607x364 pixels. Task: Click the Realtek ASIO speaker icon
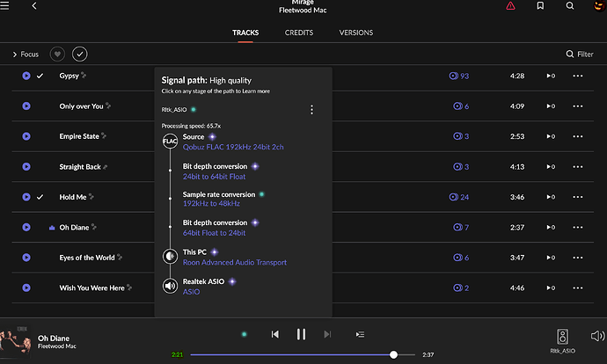[x=170, y=287]
